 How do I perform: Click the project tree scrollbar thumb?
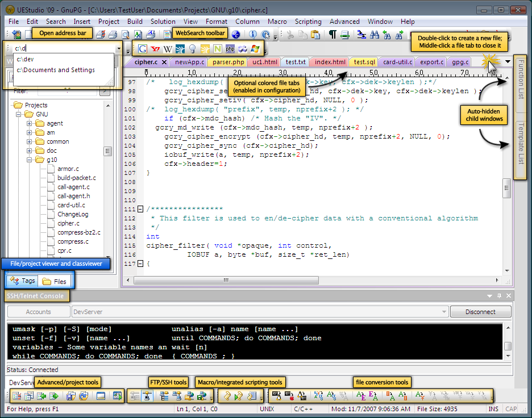(x=108, y=151)
